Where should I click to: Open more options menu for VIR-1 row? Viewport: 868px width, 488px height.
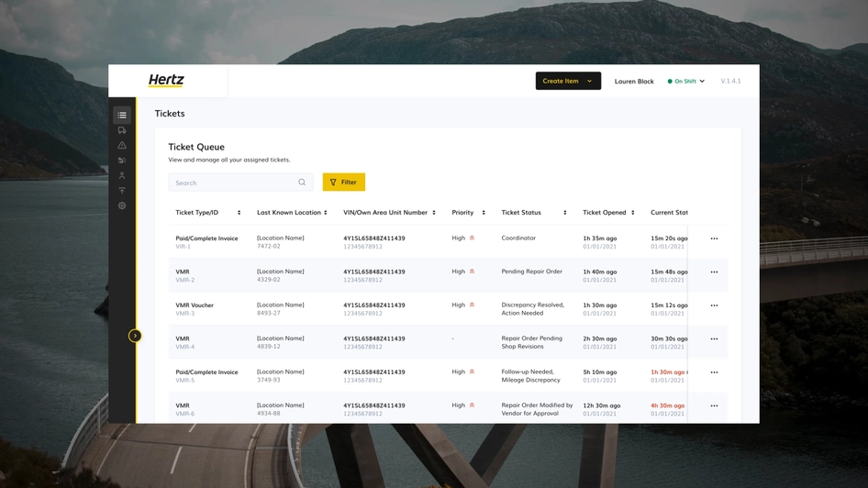tap(714, 238)
